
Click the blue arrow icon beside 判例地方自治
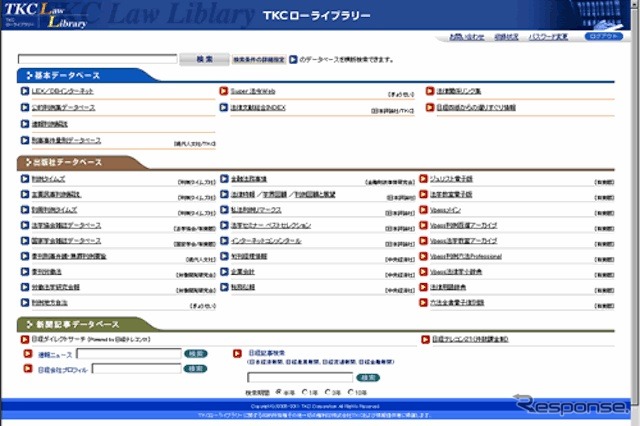[25, 303]
